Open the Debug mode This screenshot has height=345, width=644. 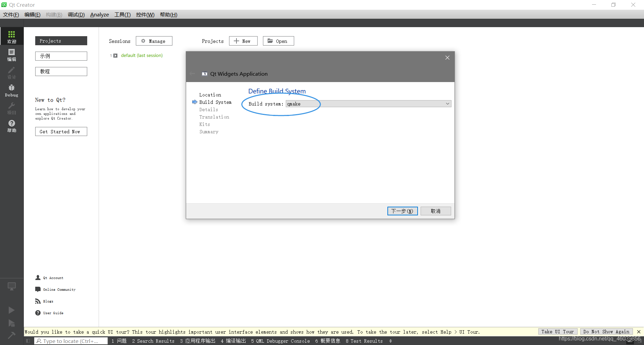pos(12,90)
